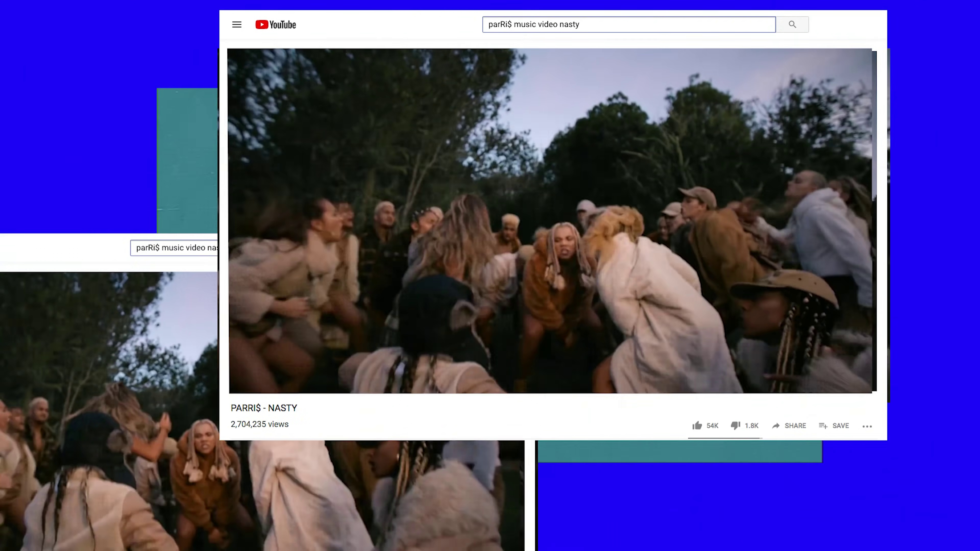Open the hamburger guide menu
The height and width of the screenshot is (551, 980).
pyautogui.click(x=237, y=25)
